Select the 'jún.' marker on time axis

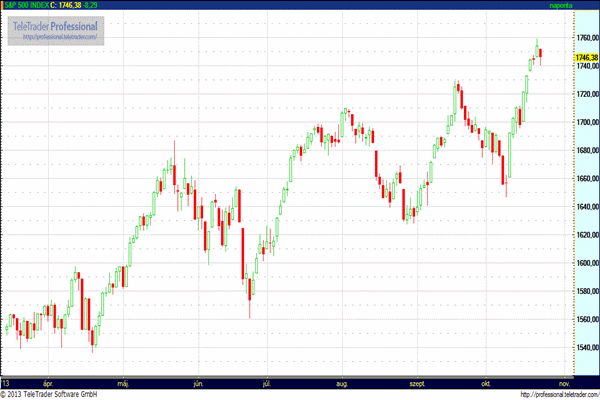click(198, 382)
